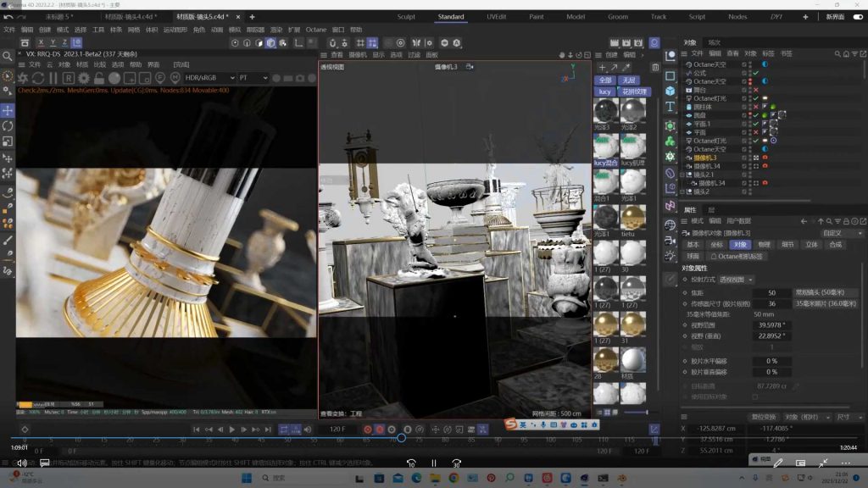Toggle the Y axis lock
Screen dimensions: 868x488
53,42
